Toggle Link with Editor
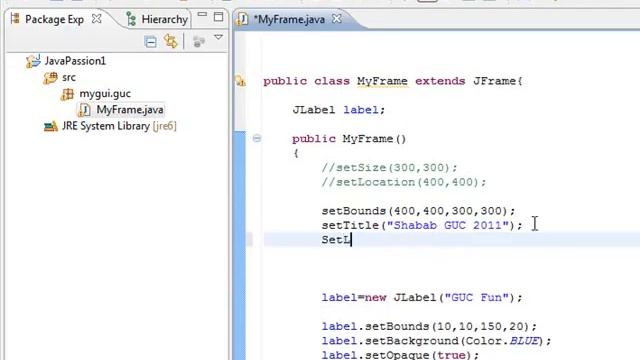 (x=171, y=41)
